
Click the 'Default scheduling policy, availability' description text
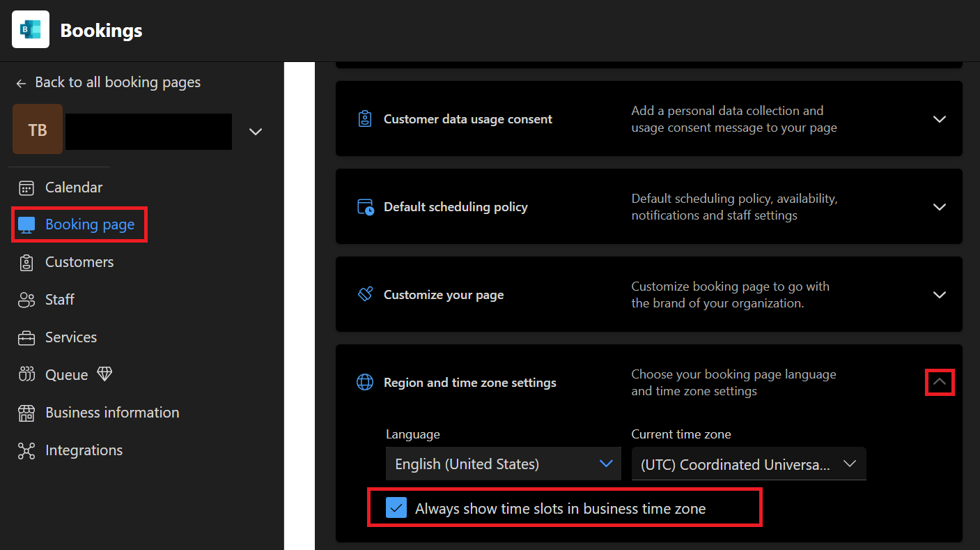(734, 207)
